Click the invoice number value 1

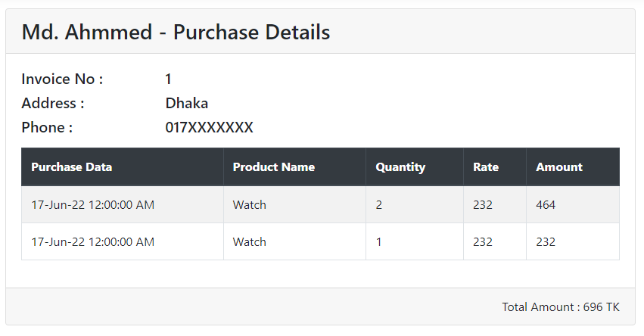[x=168, y=79]
